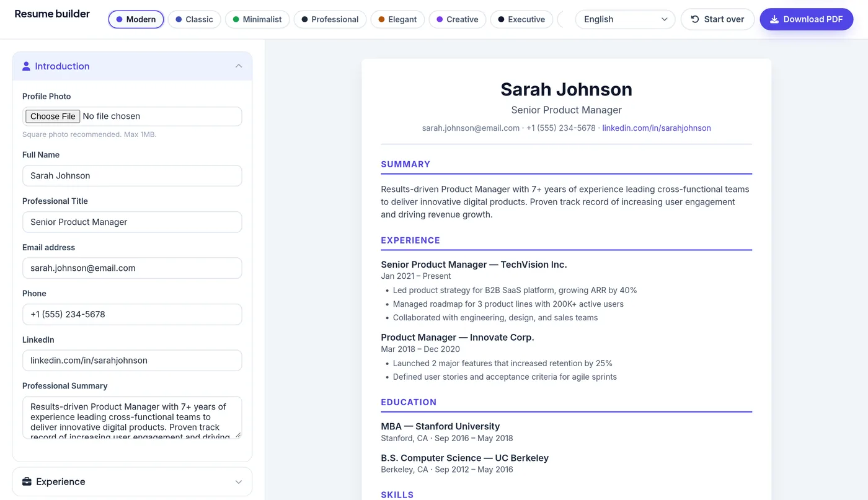The image size is (868, 500).
Task: Click the Full Name input field
Action: coord(132,176)
